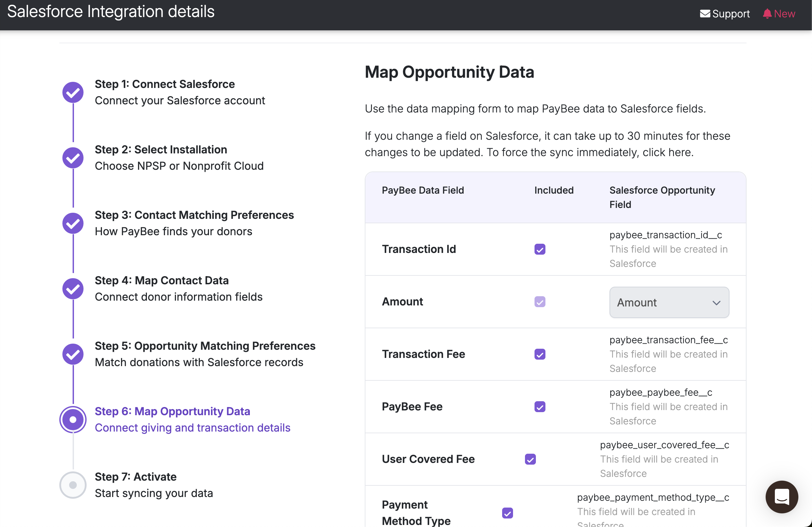Viewport: 812px width, 527px height.
Task: Click Step 7 Activate circle icon
Action: tap(73, 485)
